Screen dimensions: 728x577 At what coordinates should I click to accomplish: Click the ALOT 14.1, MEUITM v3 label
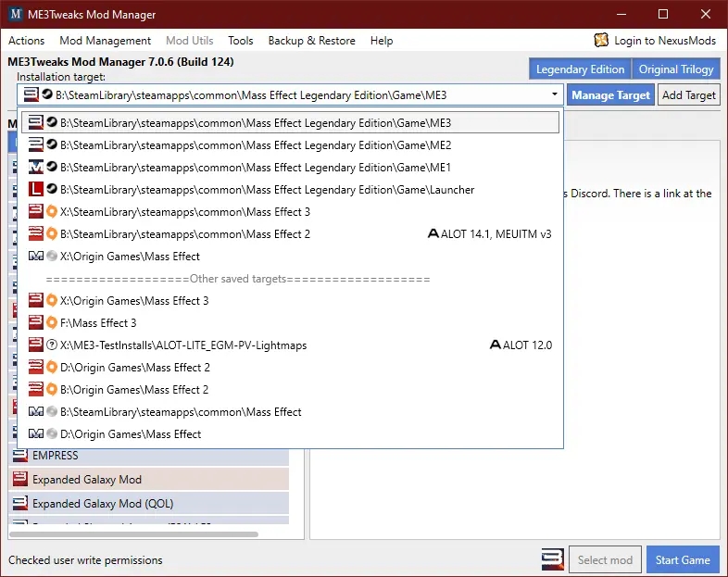pos(496,234)
